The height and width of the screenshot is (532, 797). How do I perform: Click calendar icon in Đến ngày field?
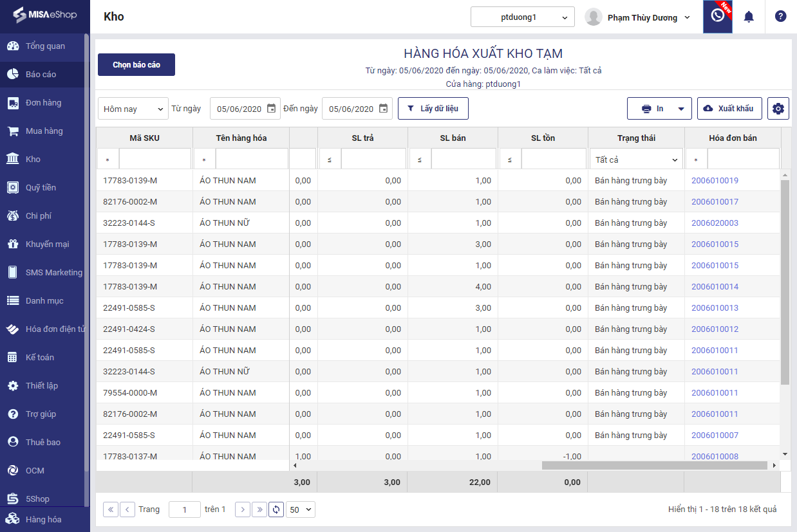point(383,109)
